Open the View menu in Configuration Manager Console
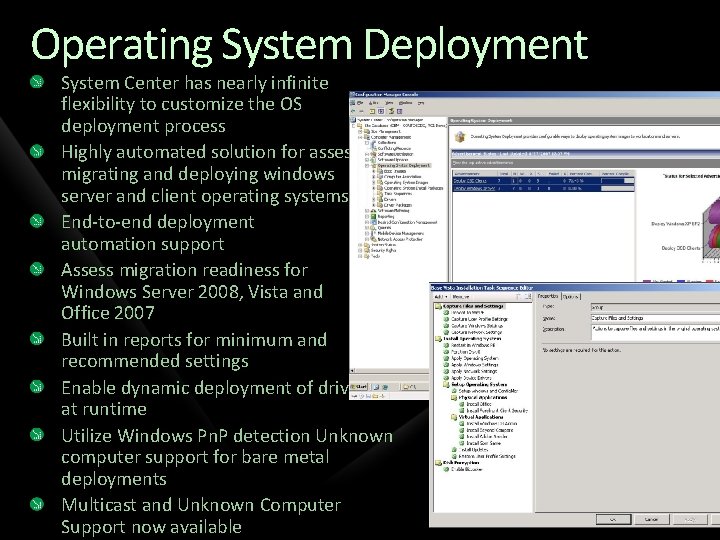This screenshot has height=540, width=720. click(389, 103)
